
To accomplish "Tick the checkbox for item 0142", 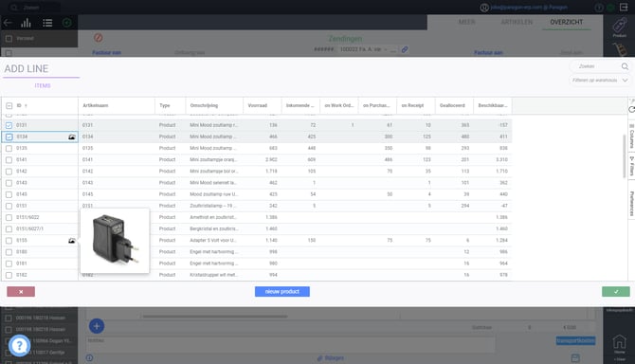I will tap(9, 172).
